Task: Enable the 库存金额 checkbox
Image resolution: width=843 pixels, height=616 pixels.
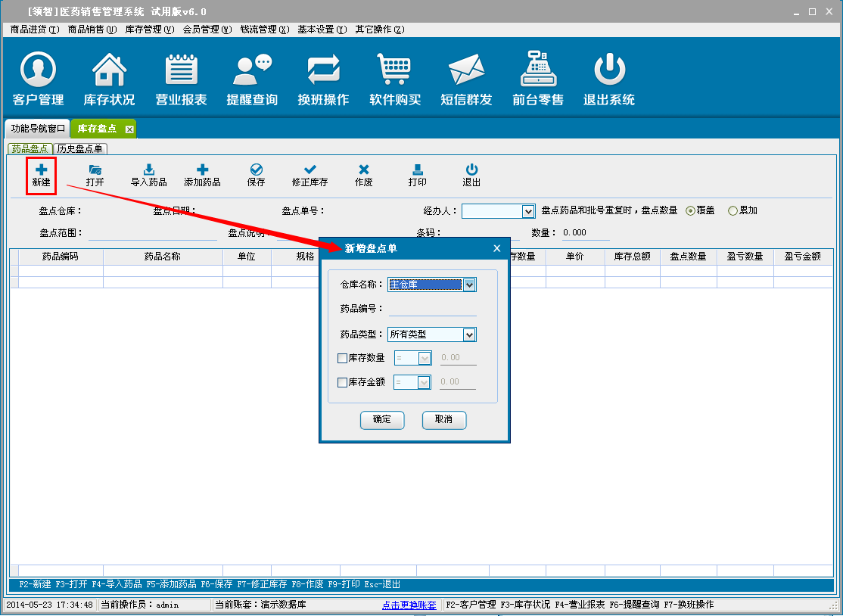Action: coord(343,383)
